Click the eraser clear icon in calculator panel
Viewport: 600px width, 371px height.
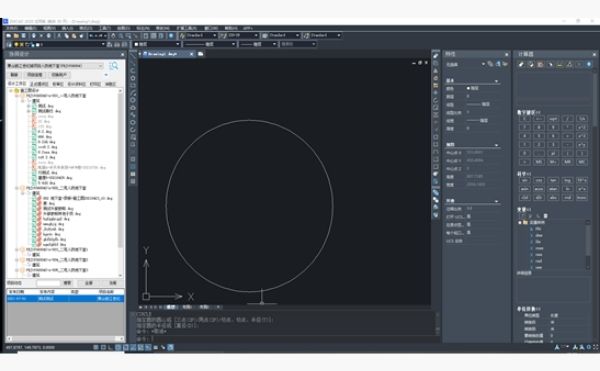[522, 65]
